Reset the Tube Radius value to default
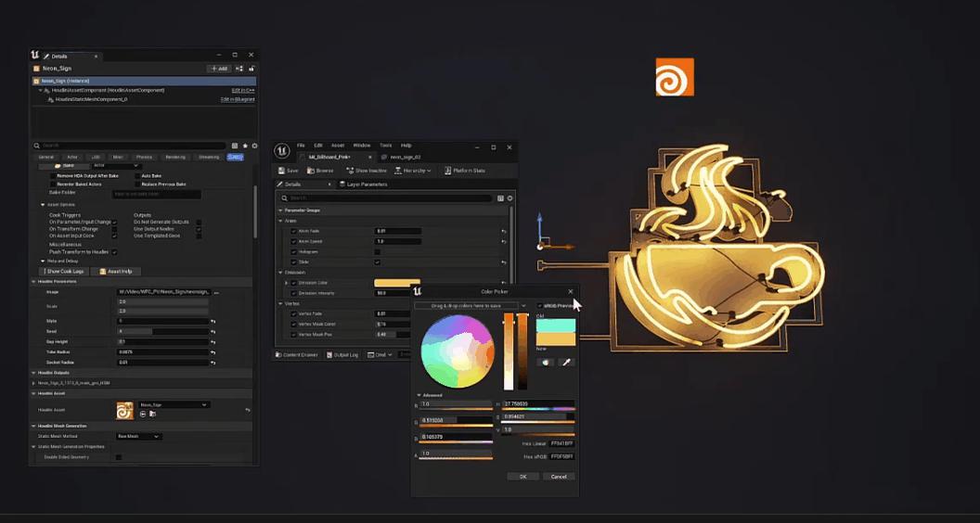Viewport: 980px width, 523px height. [213, 352]
